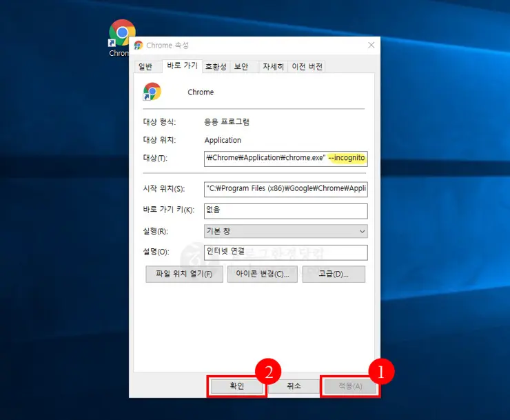Viewport: 510px width, 420px height.
Task: Confirm with the 확인 button
Action: click(236, 386)
